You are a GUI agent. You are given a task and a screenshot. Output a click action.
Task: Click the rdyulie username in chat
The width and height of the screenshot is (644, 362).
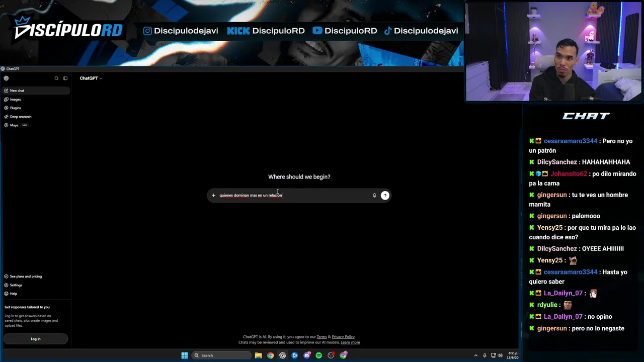pyautogui.click(x=547, y=305)
